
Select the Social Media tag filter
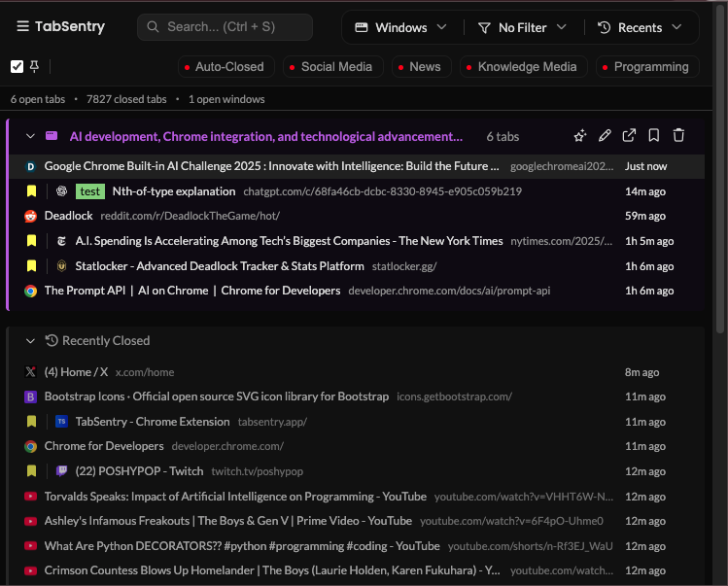[x=332, y=67]
